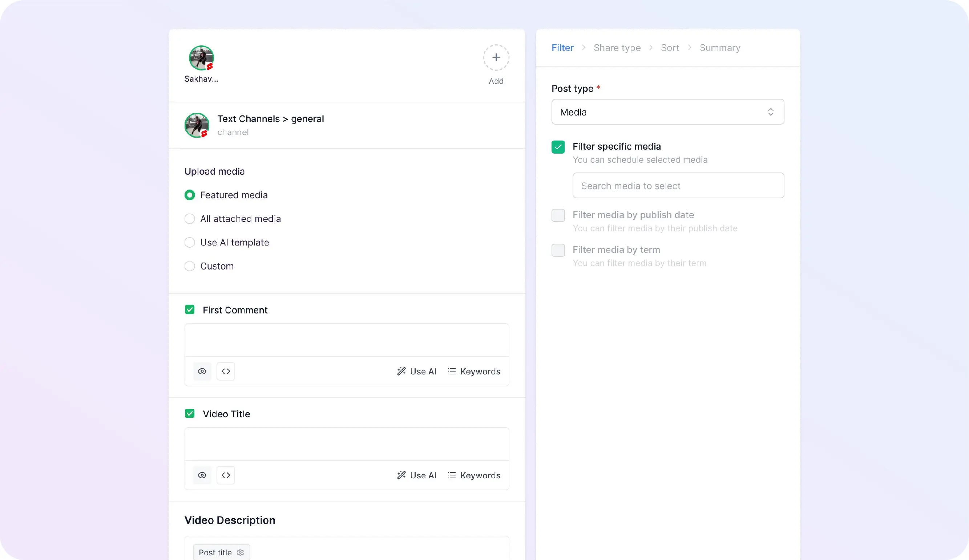Go to the Share type step

tap(617, 48)
